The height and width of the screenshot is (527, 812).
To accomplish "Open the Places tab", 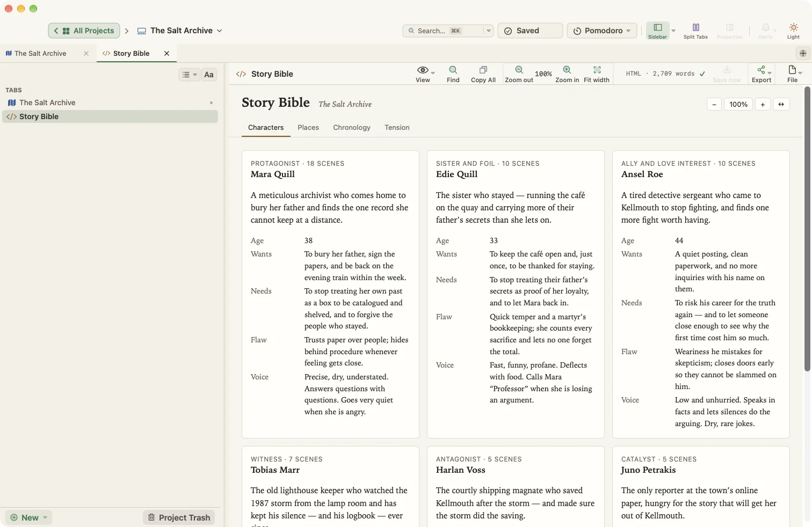I will tap(308, 128).
